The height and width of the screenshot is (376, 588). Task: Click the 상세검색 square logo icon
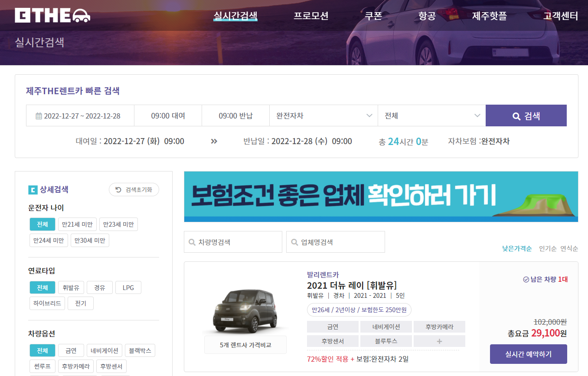coord(33,190)
